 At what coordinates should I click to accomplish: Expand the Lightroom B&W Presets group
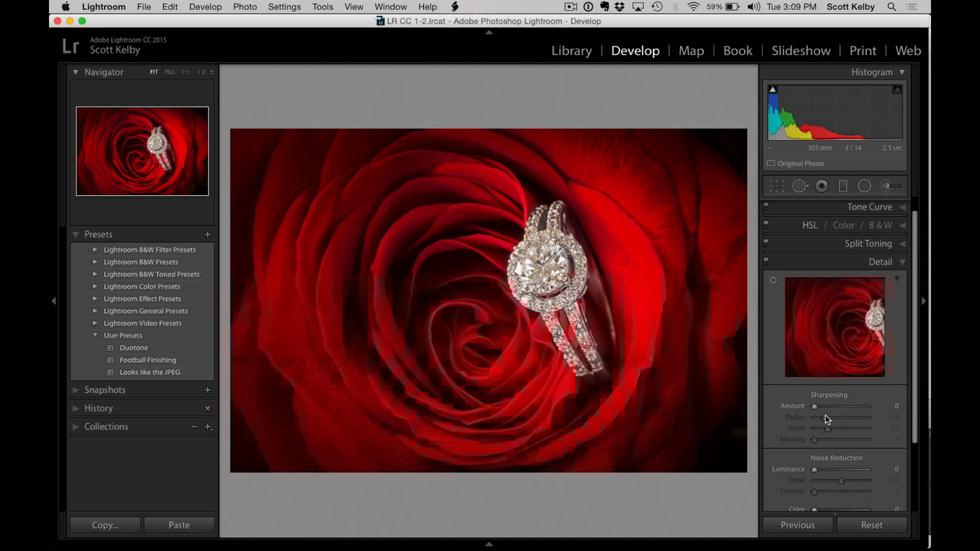[x=94, y=262]
